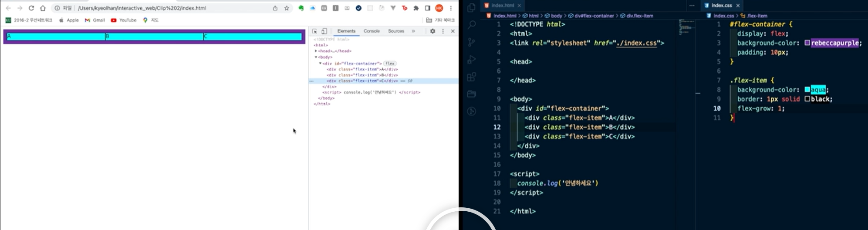Open the Apple bookmark
This screenshot has height=230, width=868.
(x=69, y=20)
